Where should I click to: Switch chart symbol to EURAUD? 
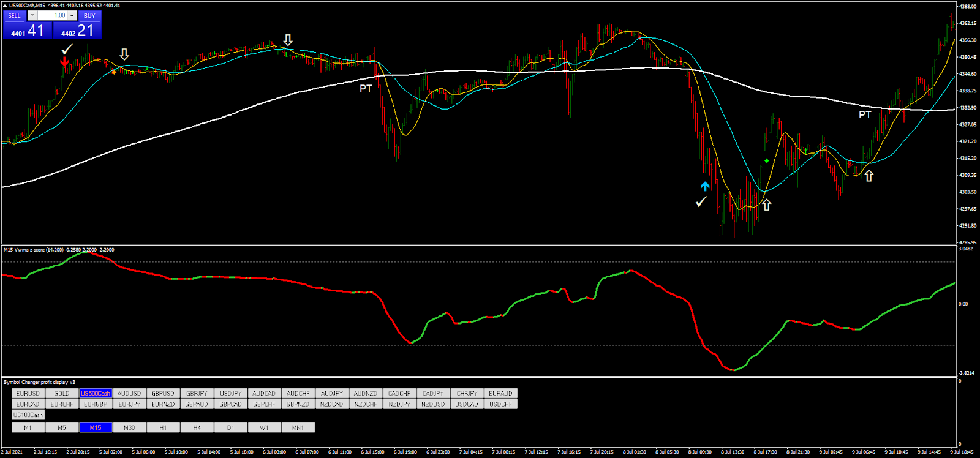click(501, 393)
